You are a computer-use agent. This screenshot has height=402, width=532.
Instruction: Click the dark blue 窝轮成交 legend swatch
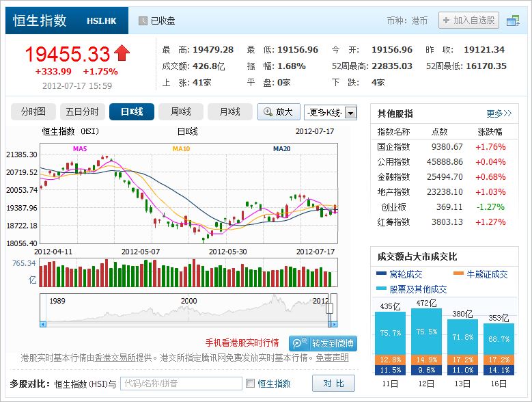click(381, 273)
